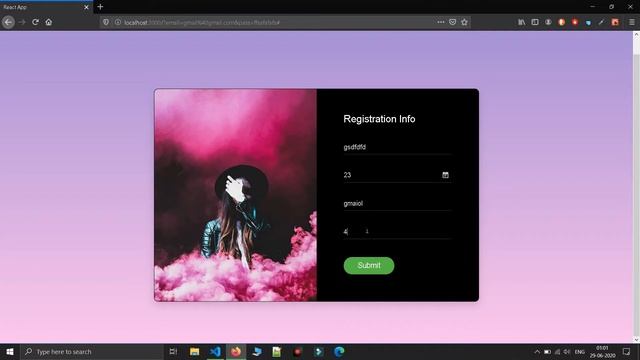Open the Action Center notifications
The width and height of the screenshot is (640, 360).
pyautogui.click(x=627, y=351)
